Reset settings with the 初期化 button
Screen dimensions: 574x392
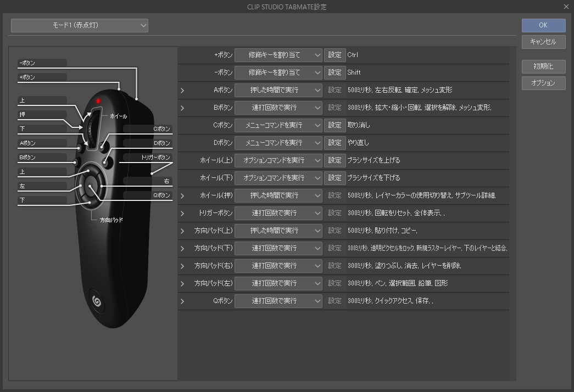(x=543, y=66)
